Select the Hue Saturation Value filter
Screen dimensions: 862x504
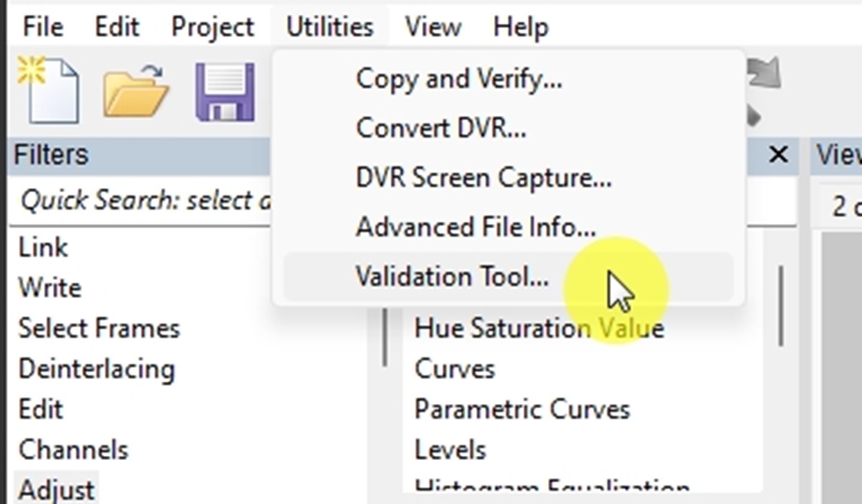pyautogui.click(x=539, y=328)
